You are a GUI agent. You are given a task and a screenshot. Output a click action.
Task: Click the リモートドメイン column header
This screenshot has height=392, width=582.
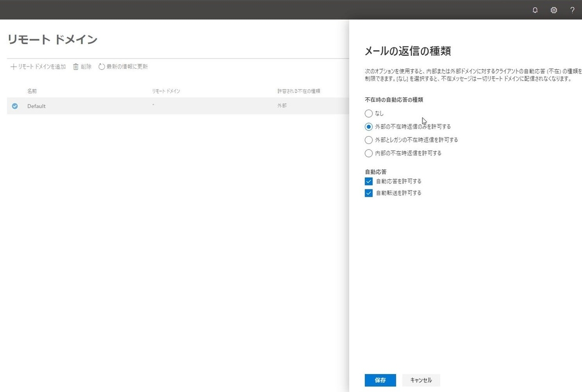click(x=165, y=91)
